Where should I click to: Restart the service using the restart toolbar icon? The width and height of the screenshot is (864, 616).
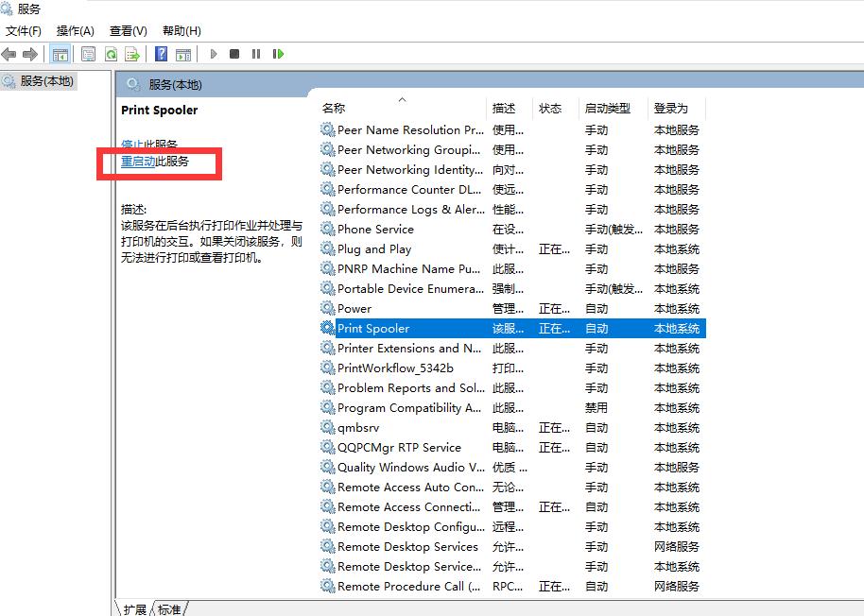tap(277, 54)
